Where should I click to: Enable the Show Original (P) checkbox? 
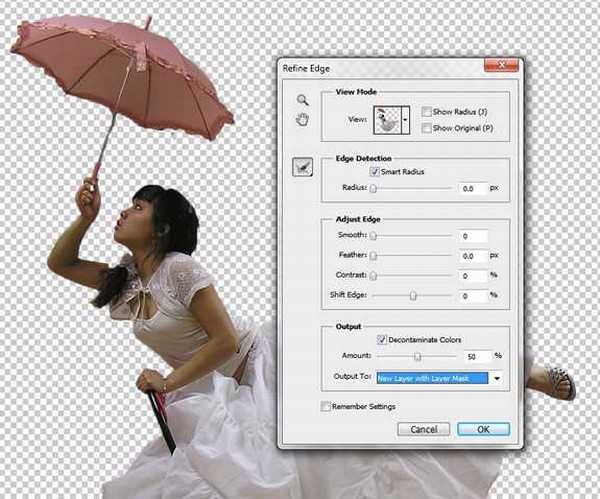point(428,128)
